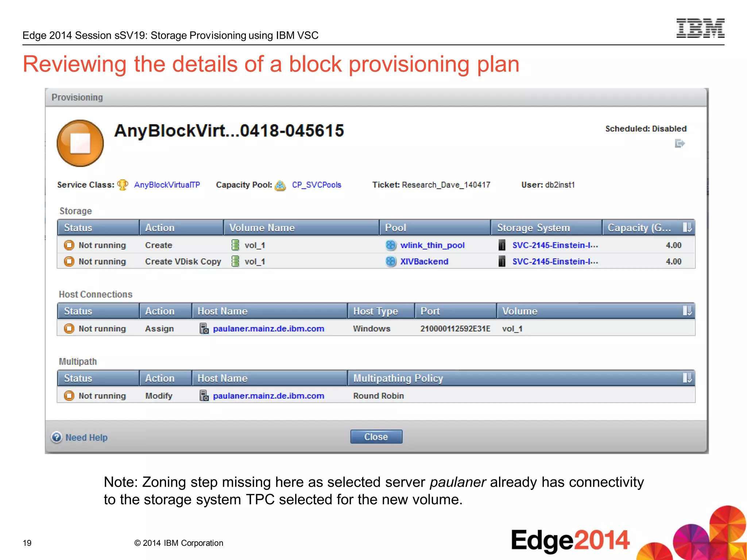This screenshot has height=560, width=747.
Task: Open the CP_SVCPools capacity pool link
Action: [317, 185]
